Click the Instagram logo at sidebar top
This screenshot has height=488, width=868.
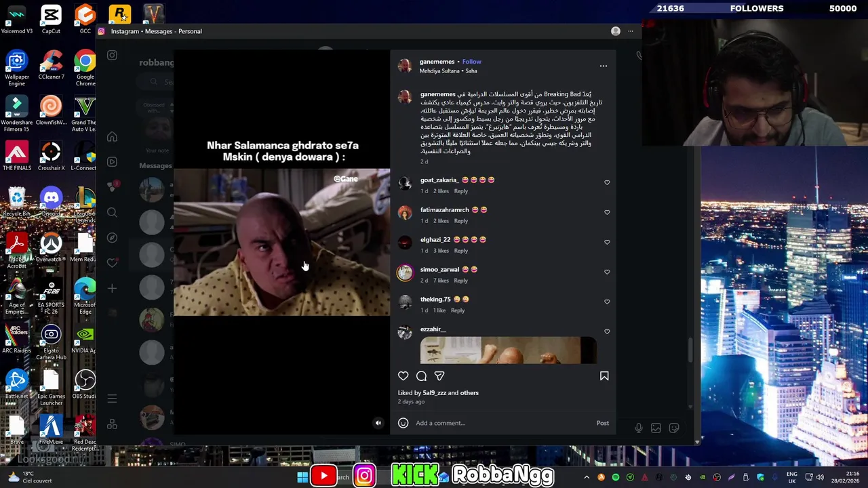pyautogui.click(x=112, y=56)
